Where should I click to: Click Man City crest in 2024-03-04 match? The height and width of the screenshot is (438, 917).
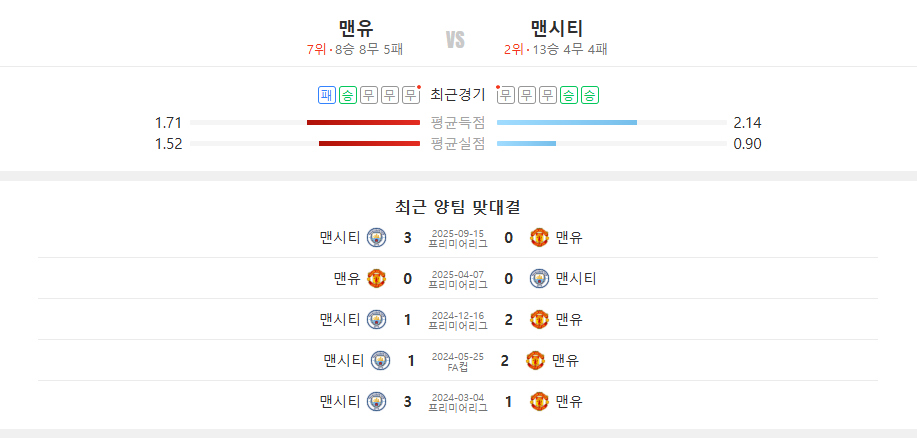(x=377, y=401)
